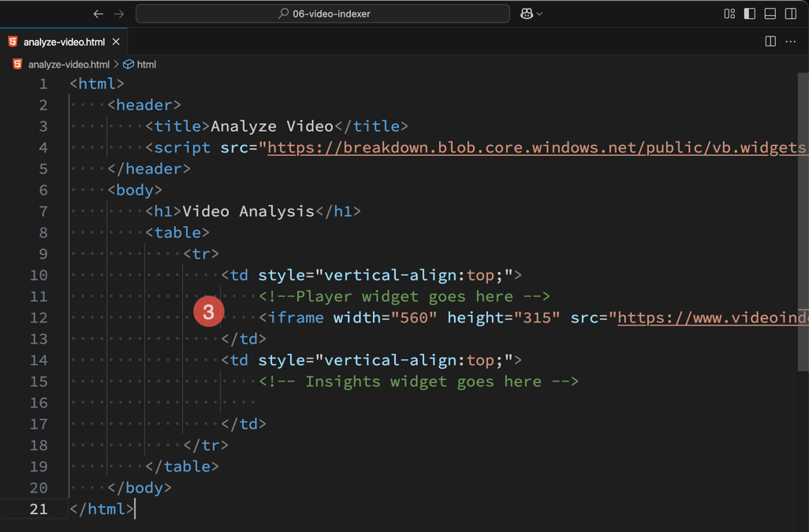
Task: Toggle the bottom panel
Action: coord(770,14)
